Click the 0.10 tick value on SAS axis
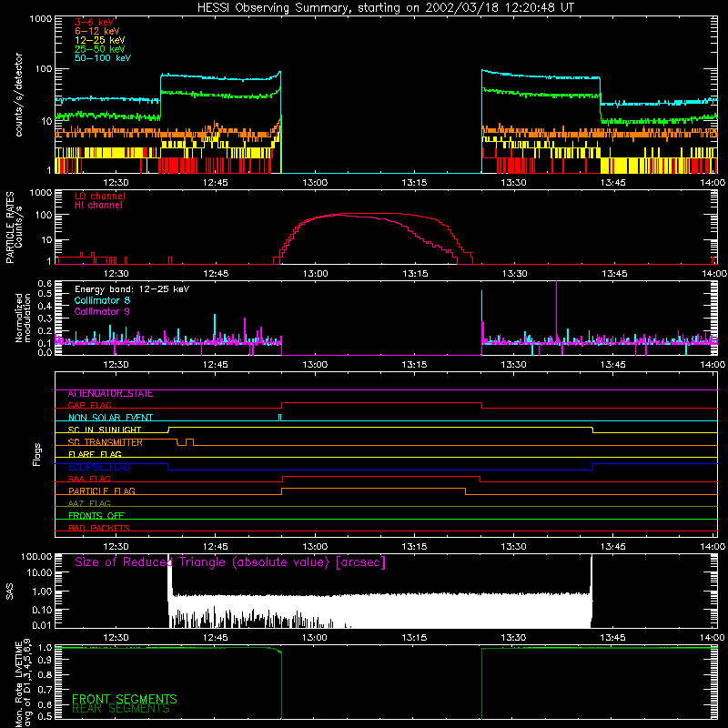Image resolution: width=728 pixels, height=728 pixels. 42,610
